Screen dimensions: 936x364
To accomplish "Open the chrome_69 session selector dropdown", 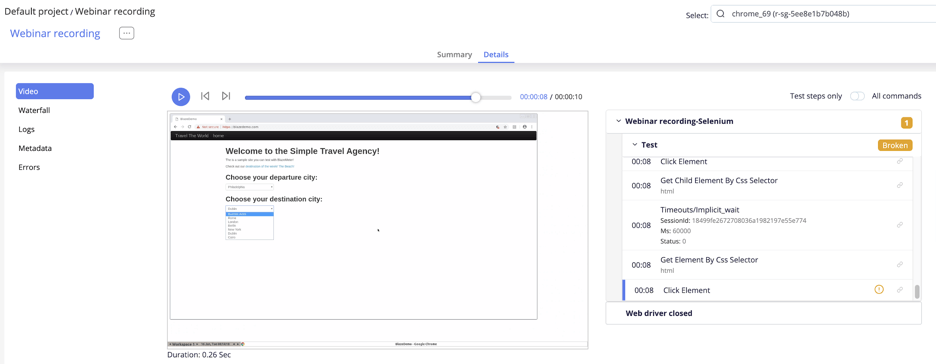I will 823,14.
